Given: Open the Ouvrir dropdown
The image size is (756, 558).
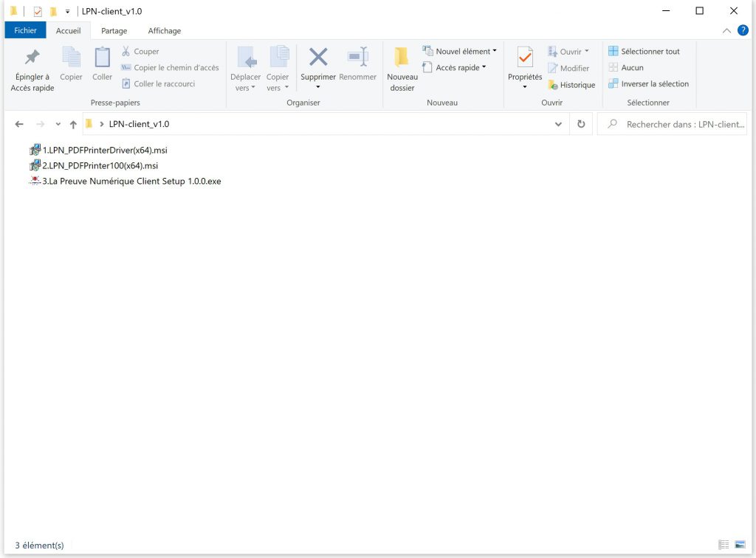Looking at the screenshot, I should pyautogui.click(x=587, y=51).
